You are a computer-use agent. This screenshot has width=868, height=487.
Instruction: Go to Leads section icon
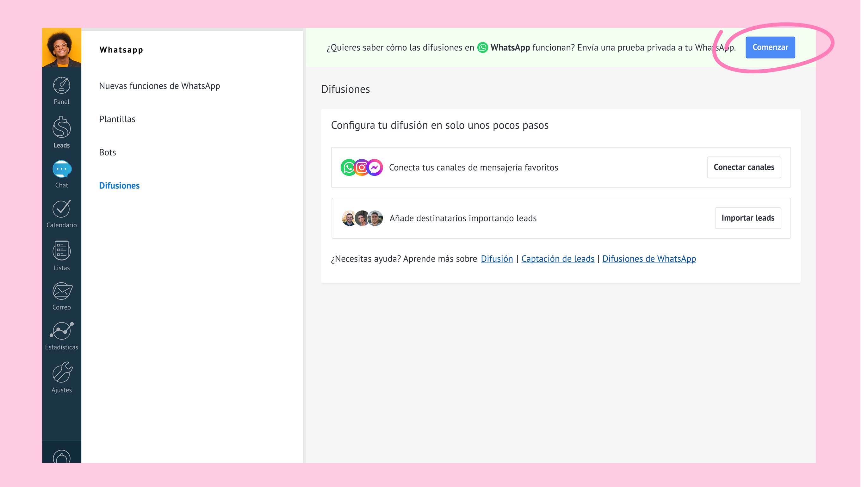coord(61,128)
